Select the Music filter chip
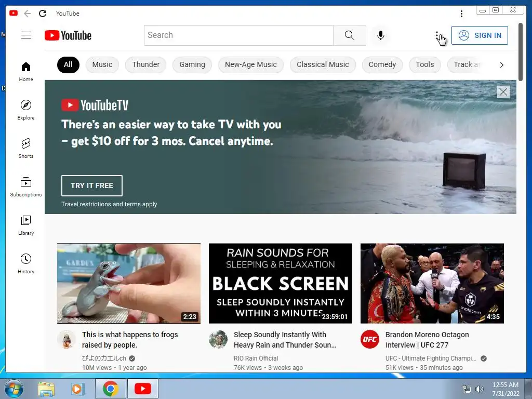This screenshot has height=399, width=532. 102,65
